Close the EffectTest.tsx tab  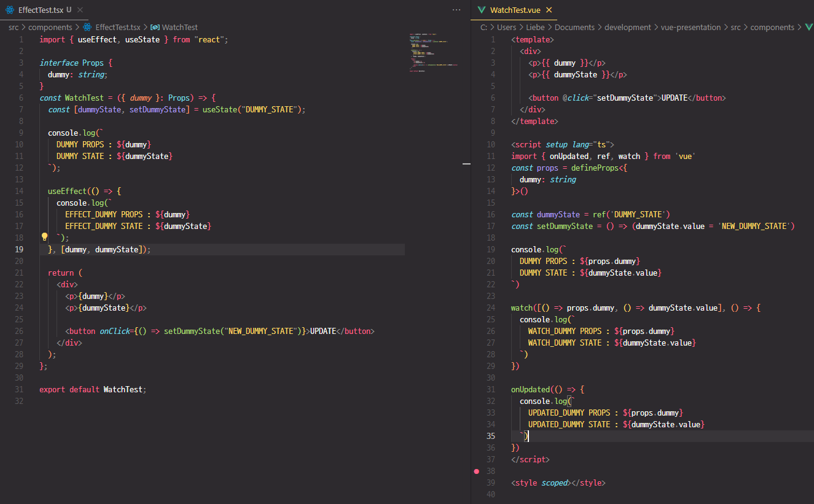tap(80, 10)
